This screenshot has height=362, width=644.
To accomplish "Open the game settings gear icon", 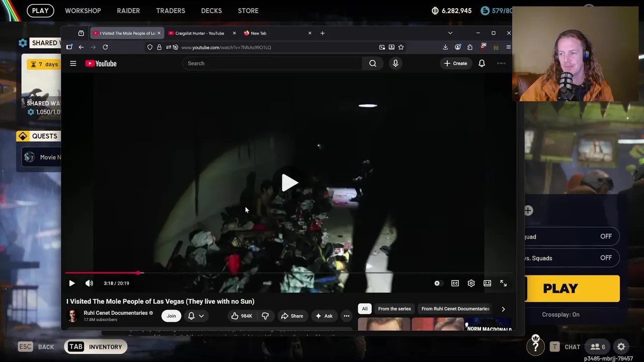I will 621,347.
